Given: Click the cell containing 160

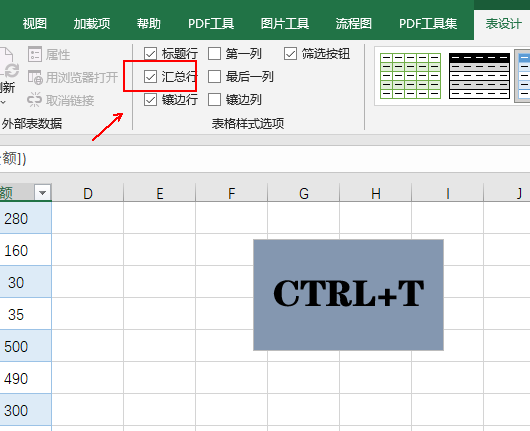Looking at the screenshot, I should tap(25, 250).
